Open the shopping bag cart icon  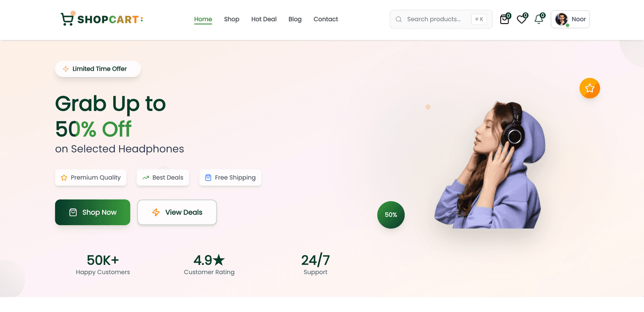[504, 19]
